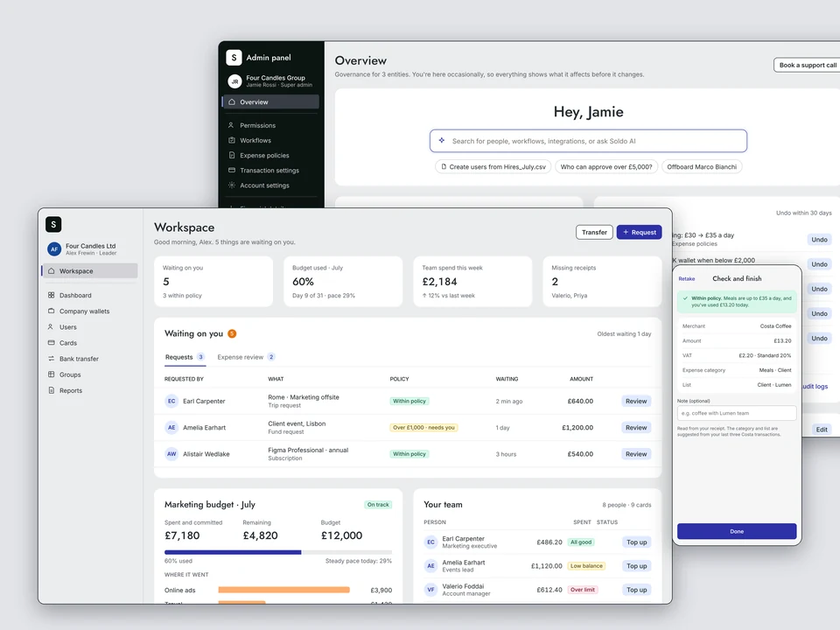840x630 pixels.
Task: Open Company wallets in the sidebar
Action: pos(84,311)
